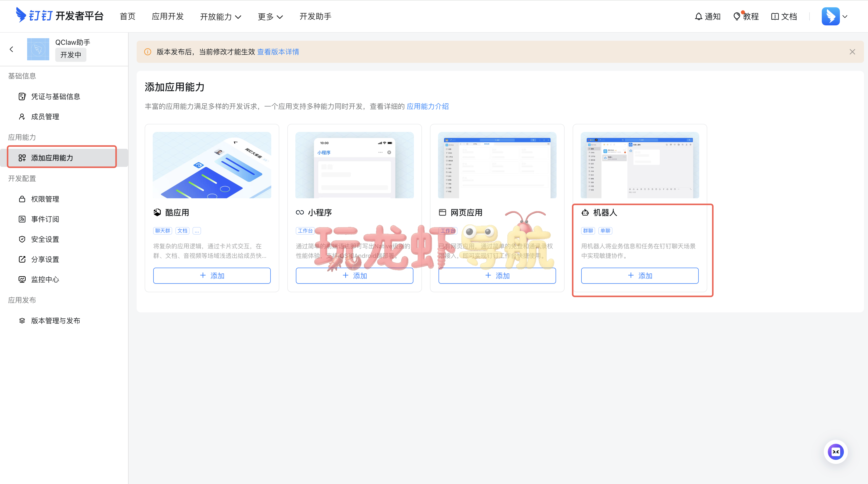Expand the account avatar dropdown arrow
Viewport: 868px width, 484px height.
845,16
